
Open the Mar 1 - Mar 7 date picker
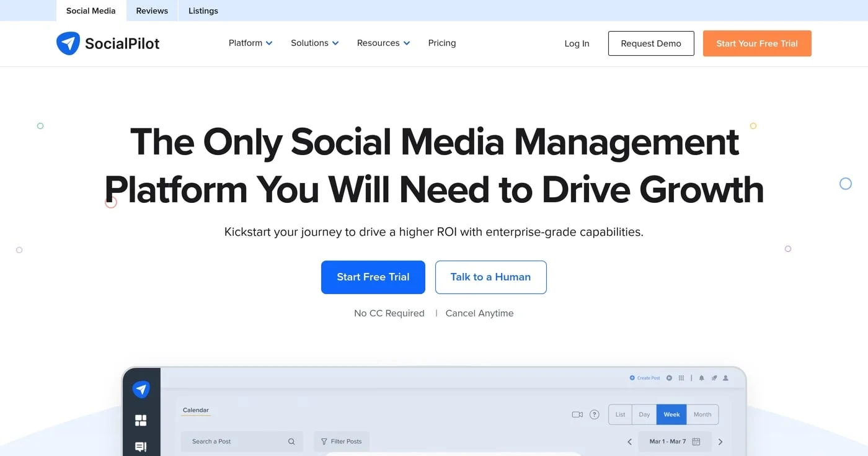(x=675, y=442)
